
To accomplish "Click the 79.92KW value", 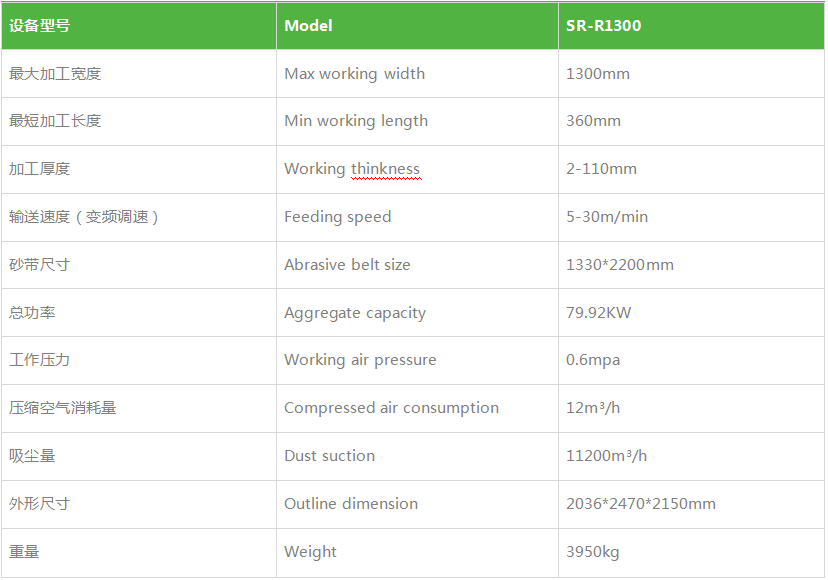I will [598, 313].
